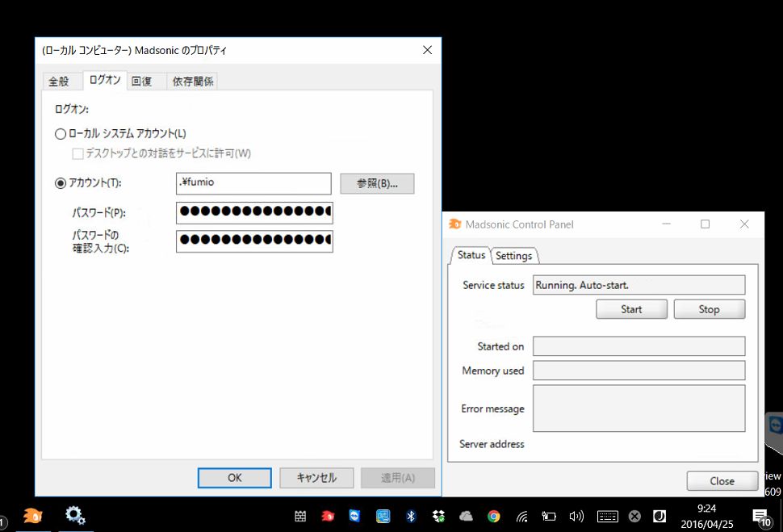The width and height of the screenshot is (783, 532).
Task: Click the account name field containing .¥fumio
Action: [253, 183]
